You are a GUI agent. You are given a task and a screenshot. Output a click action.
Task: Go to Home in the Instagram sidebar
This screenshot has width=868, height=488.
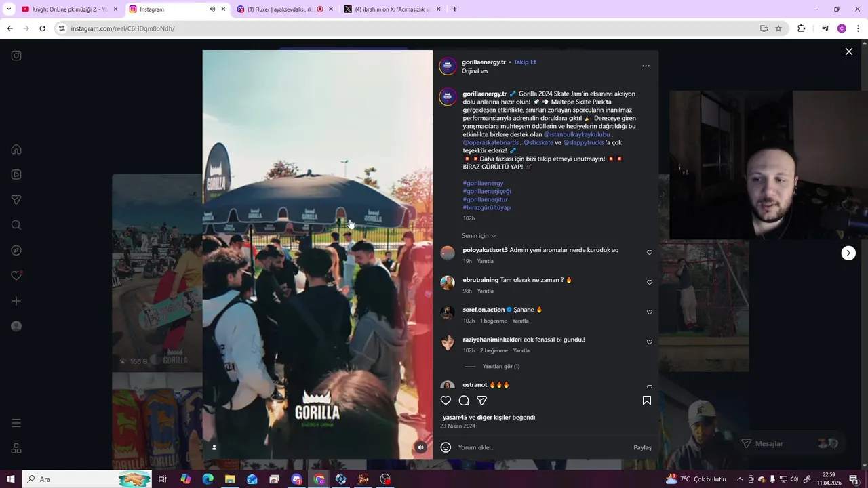pos(16,149)
